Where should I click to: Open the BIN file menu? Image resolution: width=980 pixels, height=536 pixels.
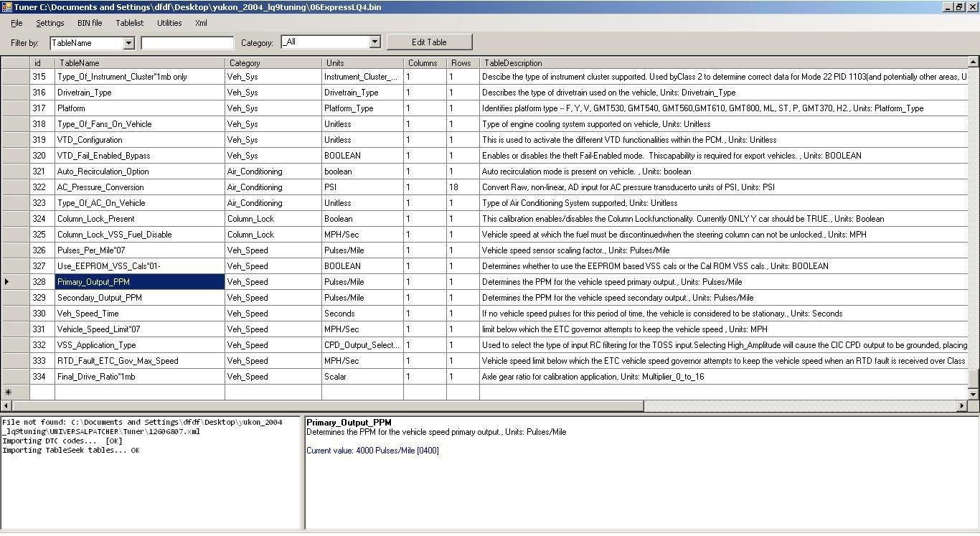(90, 23)
